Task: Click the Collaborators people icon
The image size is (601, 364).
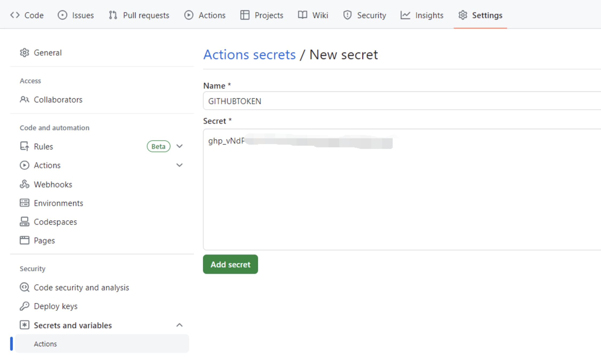Action: (x=24, y=99)
